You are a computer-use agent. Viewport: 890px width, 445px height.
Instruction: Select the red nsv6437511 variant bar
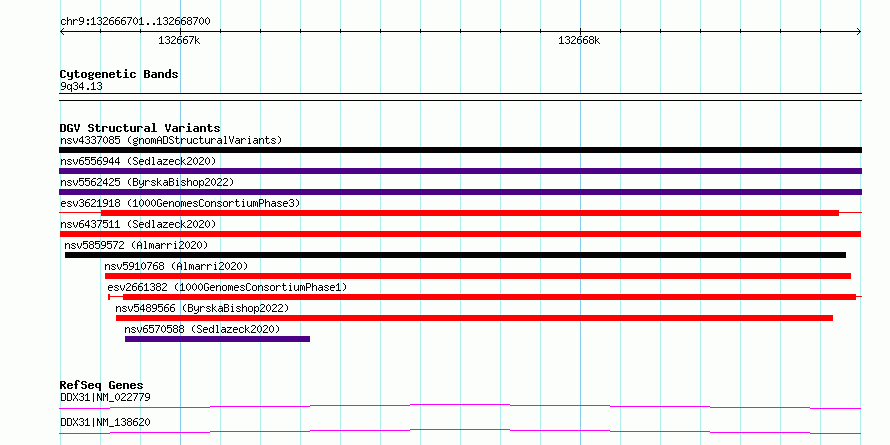[460, 234]
